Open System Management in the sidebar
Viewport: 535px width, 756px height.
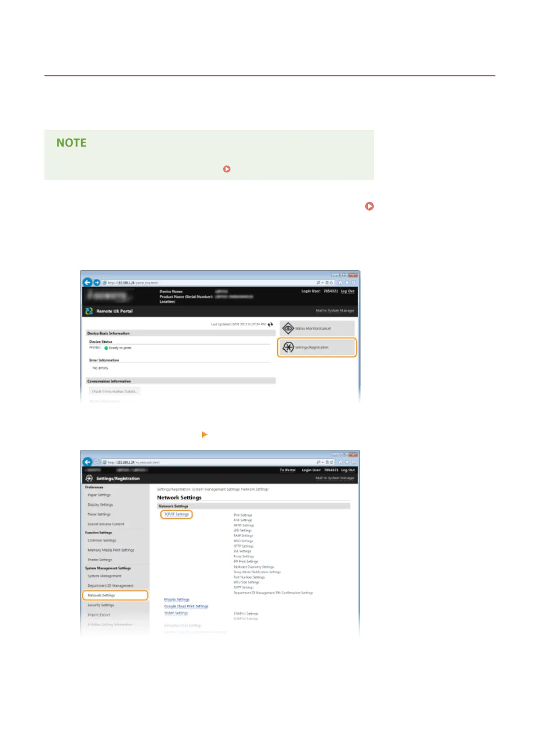click(104, 576)
